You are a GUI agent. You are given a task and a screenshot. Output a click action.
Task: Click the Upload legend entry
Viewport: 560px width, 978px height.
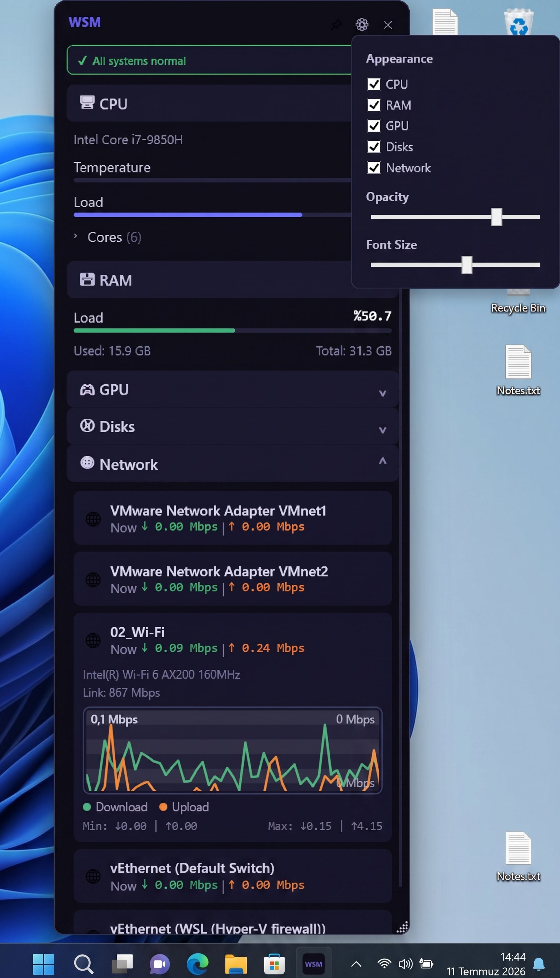(184, 807)
